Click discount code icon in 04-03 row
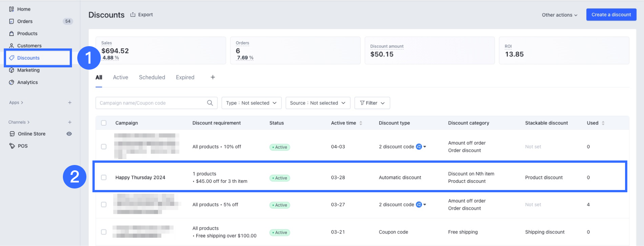 coord(419,146)
